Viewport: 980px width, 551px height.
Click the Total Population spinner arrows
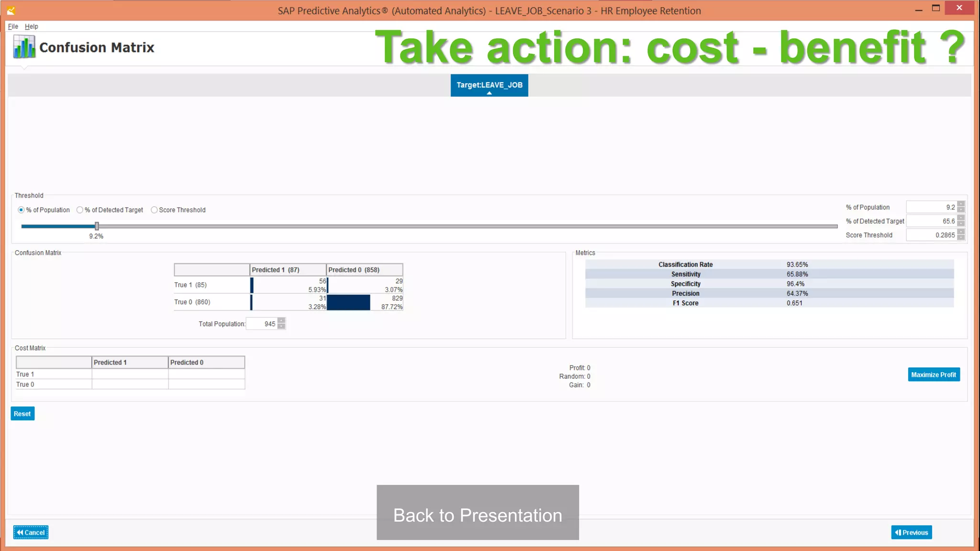pyautogui.click(x=281, y=324)
